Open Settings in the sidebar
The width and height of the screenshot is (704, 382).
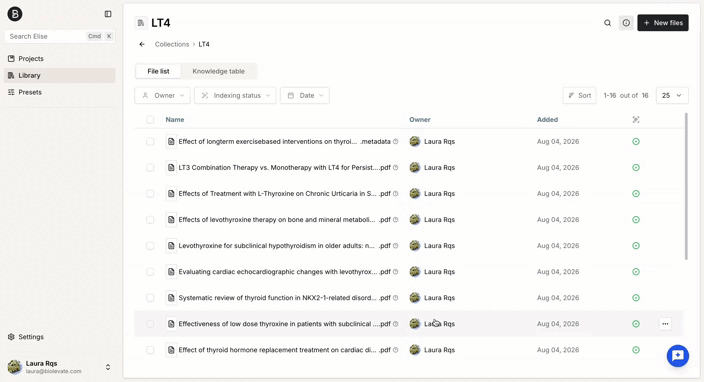click(x=60, y=337)
